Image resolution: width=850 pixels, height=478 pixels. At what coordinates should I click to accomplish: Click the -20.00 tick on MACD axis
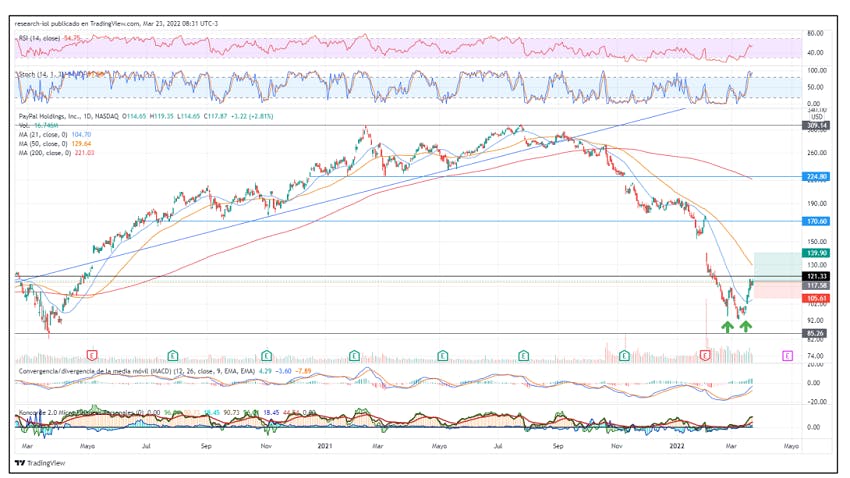coord(816,402)
